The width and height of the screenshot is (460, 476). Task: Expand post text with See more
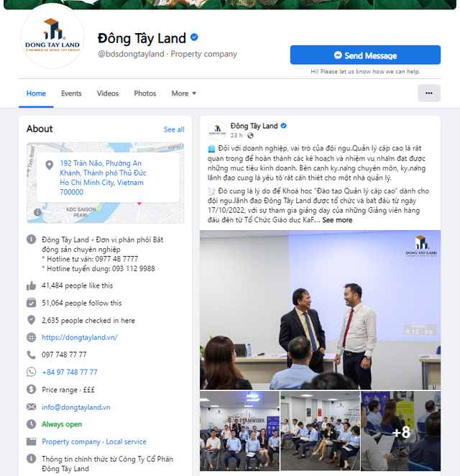click(x=337, y=220)
